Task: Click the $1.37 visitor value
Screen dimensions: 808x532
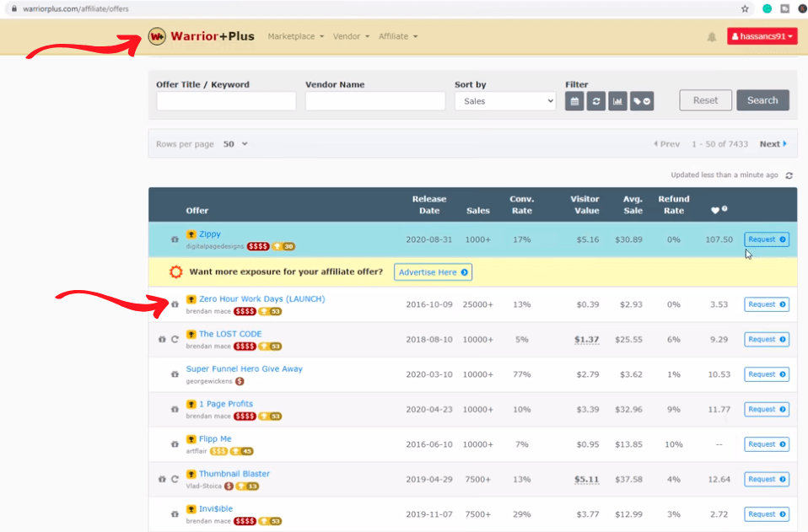Action: click(x=587, y=340)
